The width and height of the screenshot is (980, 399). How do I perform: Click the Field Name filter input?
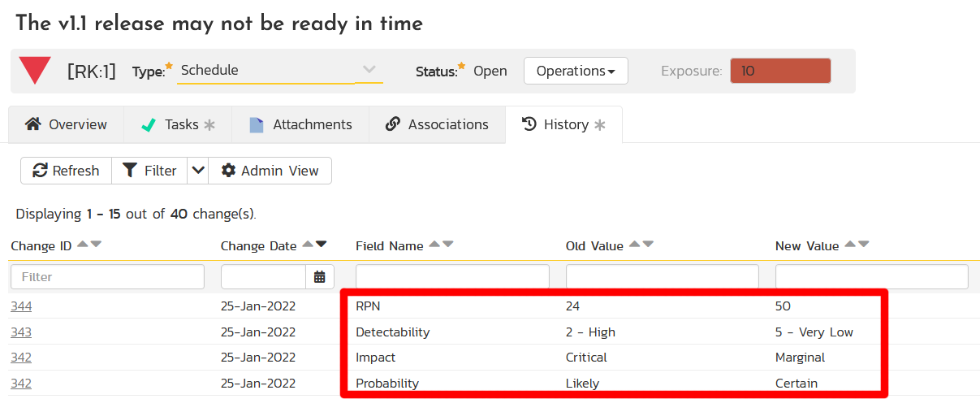pos(452,277)
